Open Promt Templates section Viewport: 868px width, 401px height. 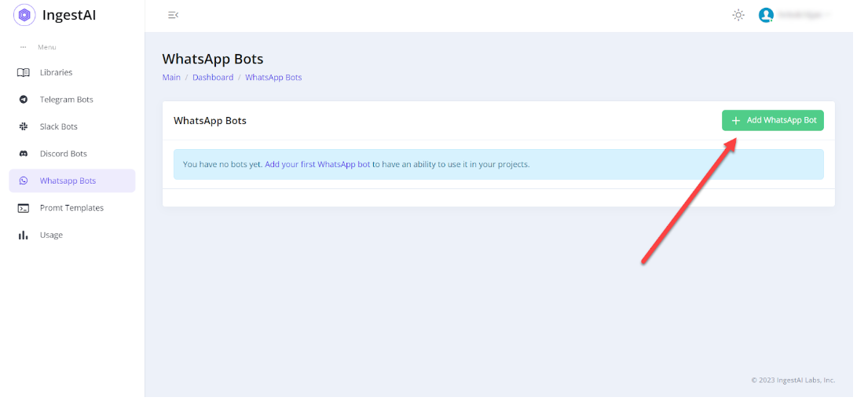[x=72, y=208]
